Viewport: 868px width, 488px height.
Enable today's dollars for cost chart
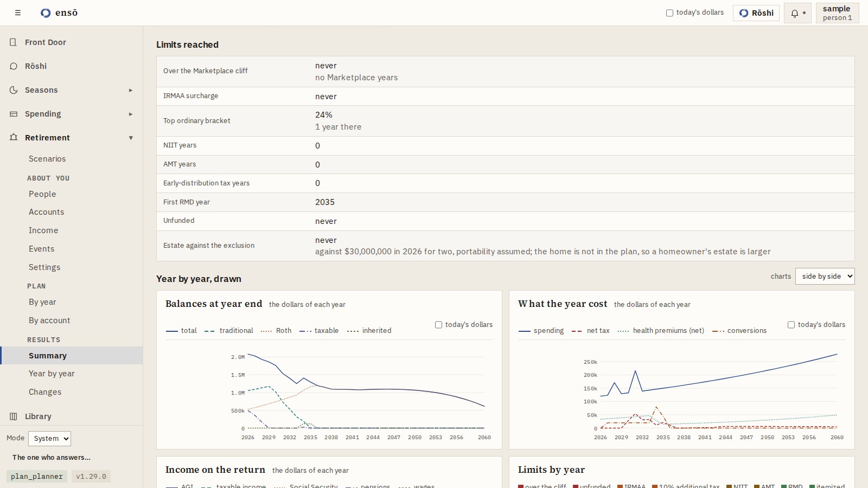click(791, 325)
